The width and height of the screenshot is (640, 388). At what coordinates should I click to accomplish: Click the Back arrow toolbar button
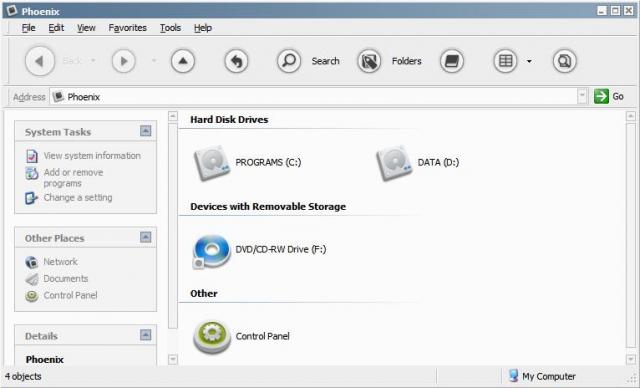[x=40, y=61]
